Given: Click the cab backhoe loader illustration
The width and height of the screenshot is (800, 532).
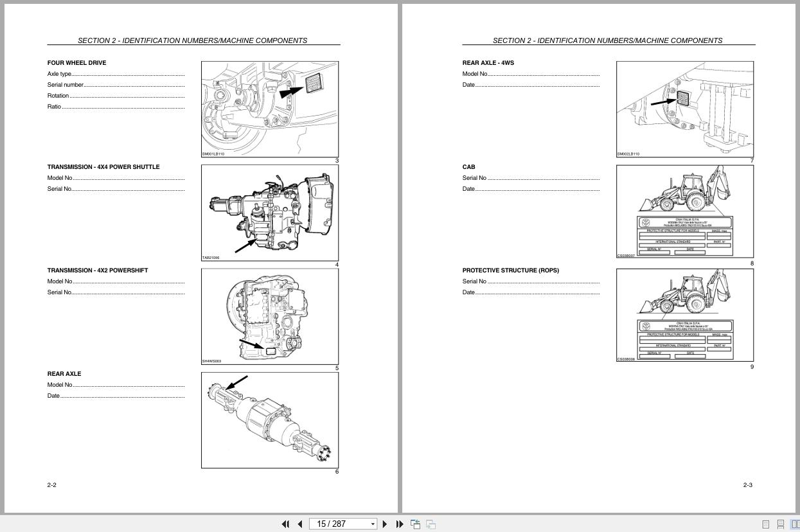Looking at the screenshot, I should (685, 212).
